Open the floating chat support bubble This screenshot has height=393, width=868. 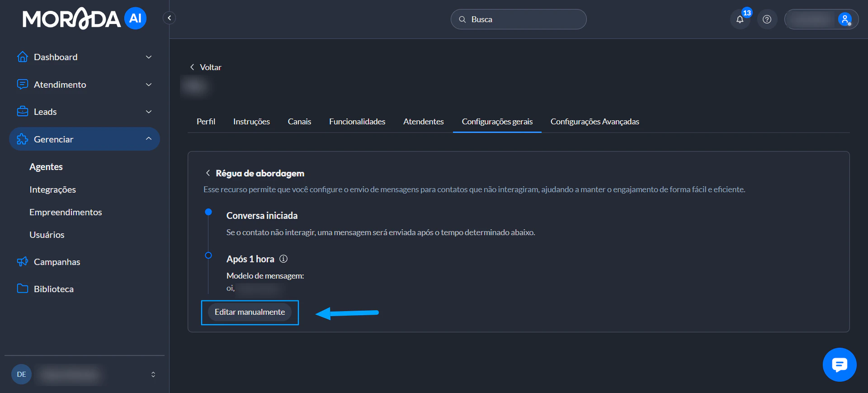(x=840, y=365)
